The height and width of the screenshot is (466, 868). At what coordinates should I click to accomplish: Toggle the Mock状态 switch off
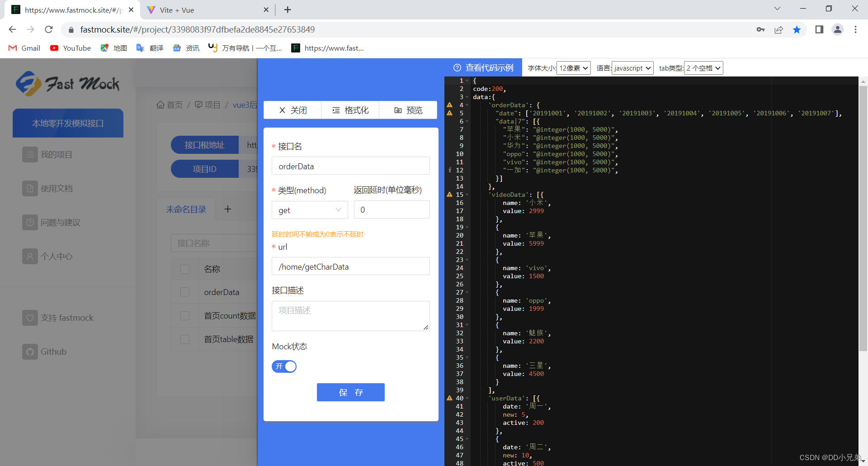tap(284, 366)
